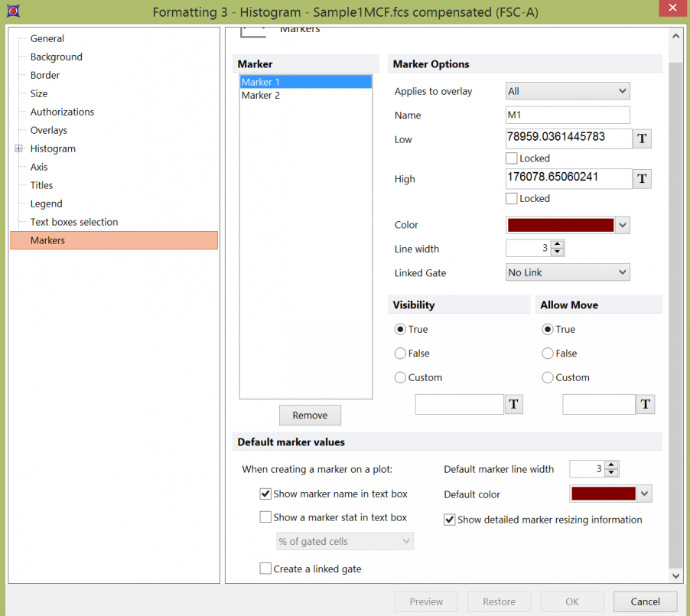Click the Remove button
The image size is (690, 616).
pos(310,416)
